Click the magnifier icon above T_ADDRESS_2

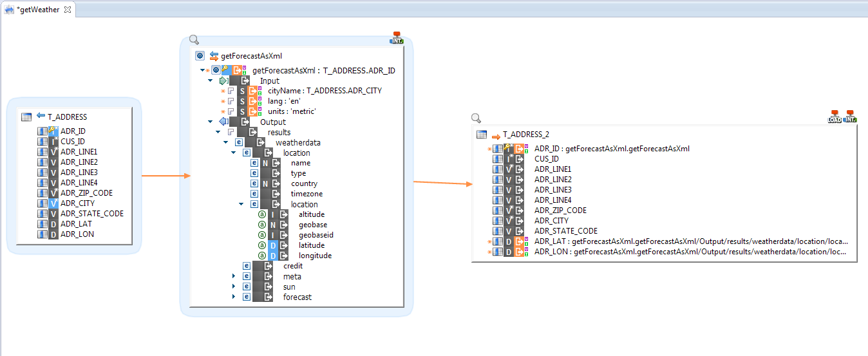click(x=476, y=118)
